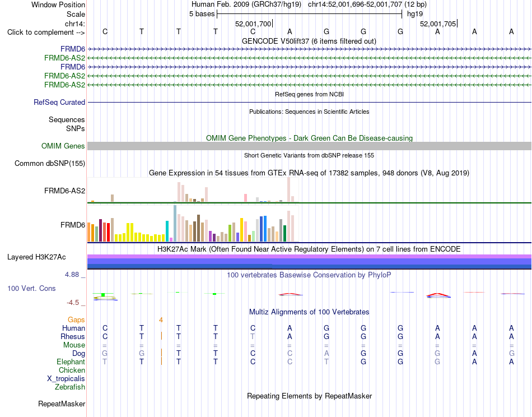The width and height of the screenshot is (532, 417).
Task: Click the pink bar in the FRMD6-AS2 GTEx chart
Action: (x=246, y=198)
